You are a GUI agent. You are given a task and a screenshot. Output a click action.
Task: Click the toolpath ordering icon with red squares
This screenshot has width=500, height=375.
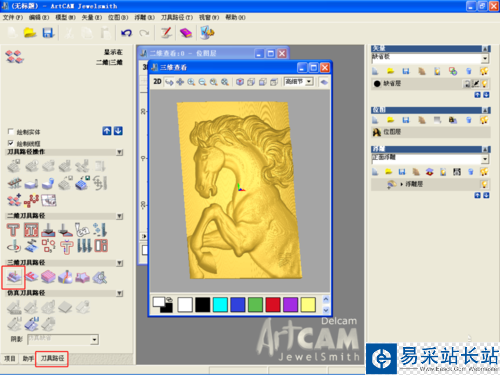tap(31, 200)
